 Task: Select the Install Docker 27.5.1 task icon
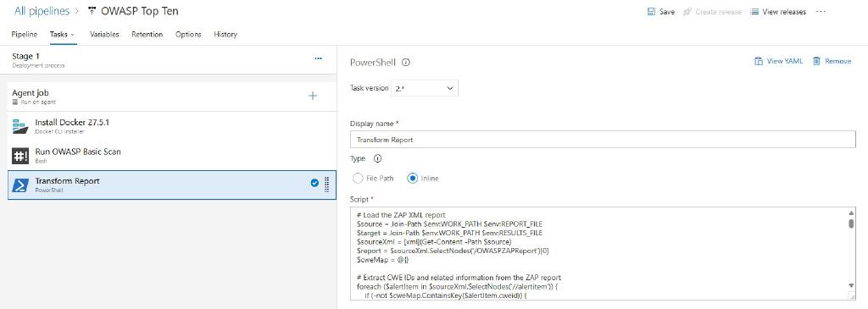(x=20, y=126)
